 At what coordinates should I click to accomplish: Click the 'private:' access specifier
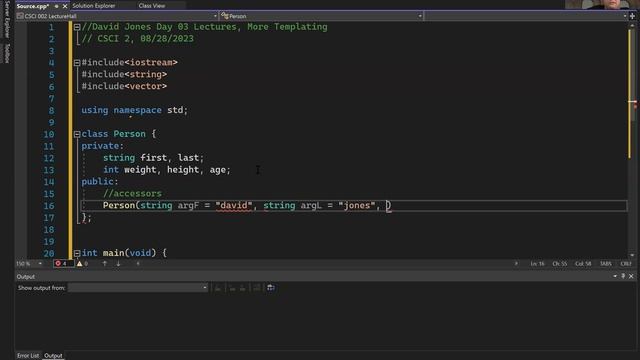(x=102, y=146)
